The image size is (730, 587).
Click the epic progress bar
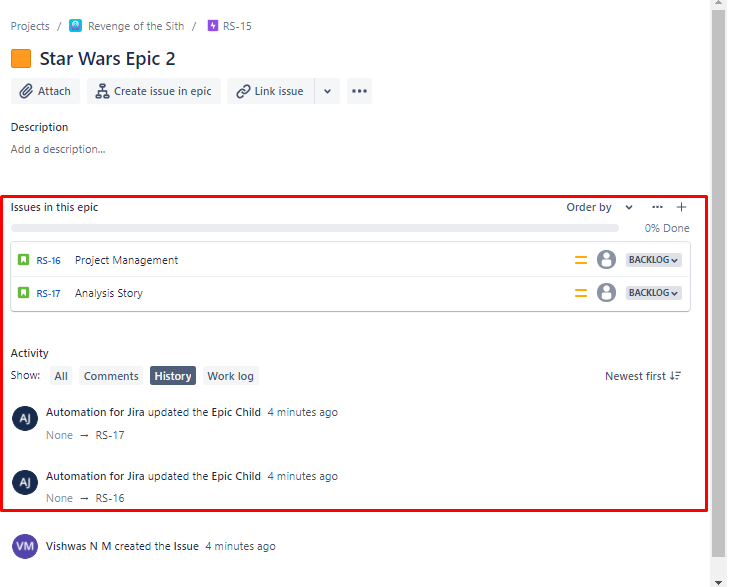coord(315,228)
